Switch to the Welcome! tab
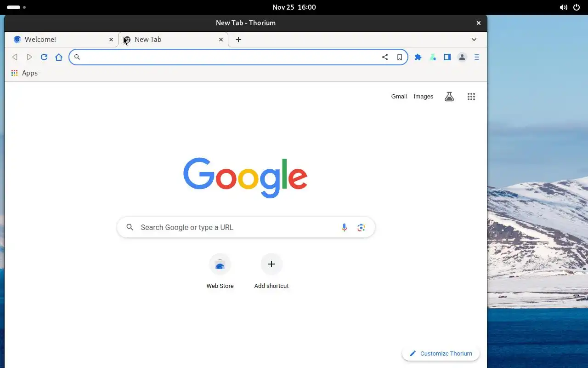The image size is (588, 368). (62, 40)
